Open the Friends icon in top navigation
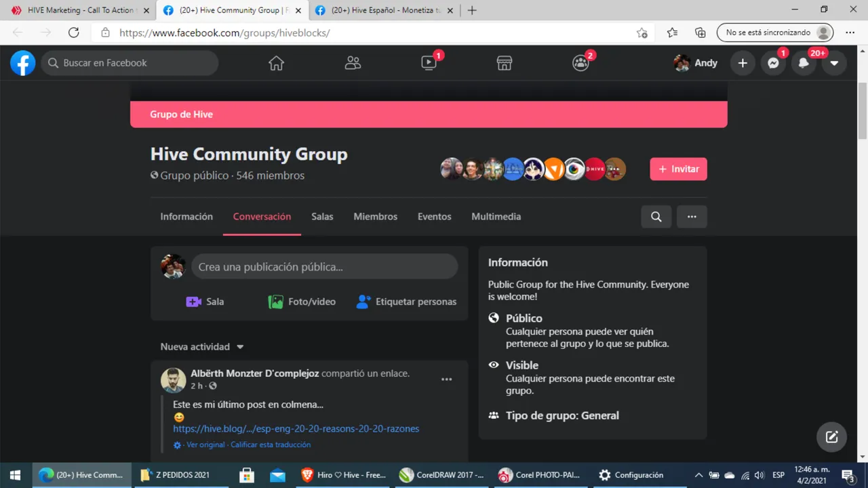The image size is (868, 488). 353,63
